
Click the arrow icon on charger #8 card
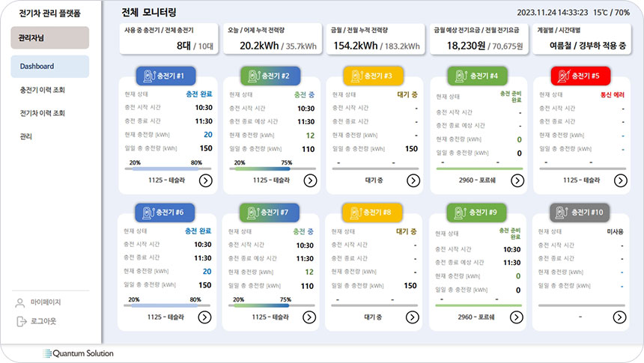click(413, 317)
